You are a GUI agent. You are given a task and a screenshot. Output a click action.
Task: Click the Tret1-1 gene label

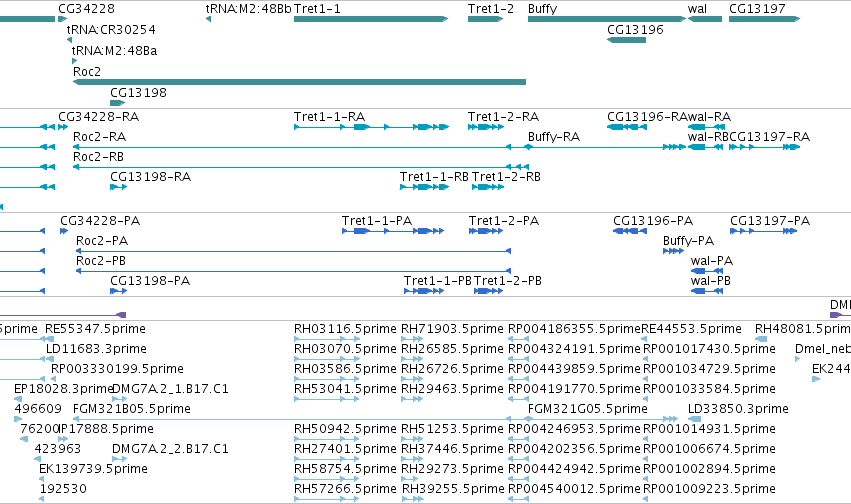tap(317, 9)
